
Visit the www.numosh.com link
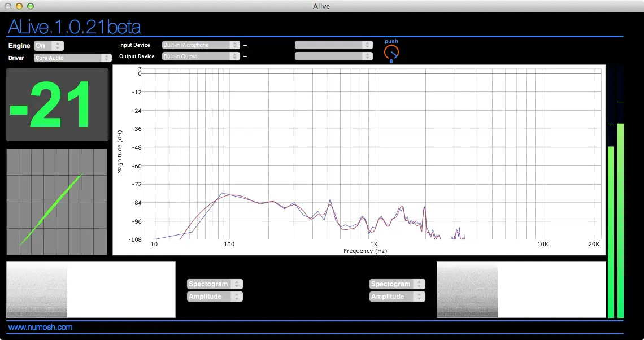(x=40, y=327)
